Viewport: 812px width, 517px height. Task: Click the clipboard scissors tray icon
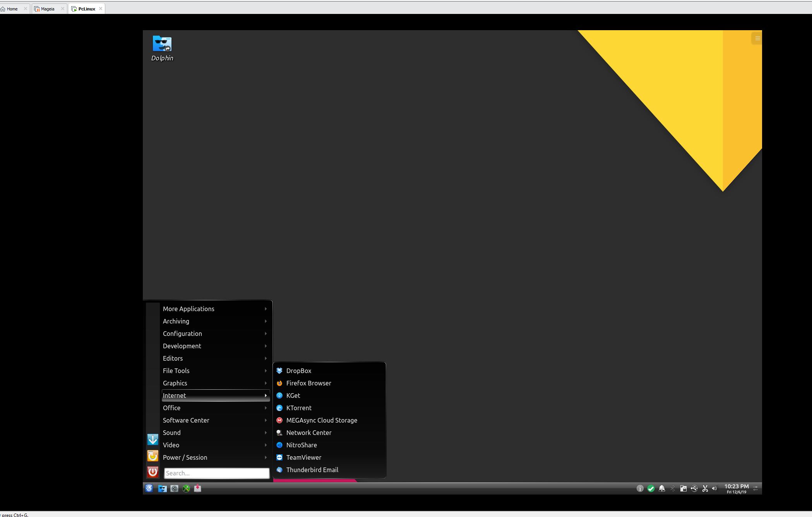point(705,488)
